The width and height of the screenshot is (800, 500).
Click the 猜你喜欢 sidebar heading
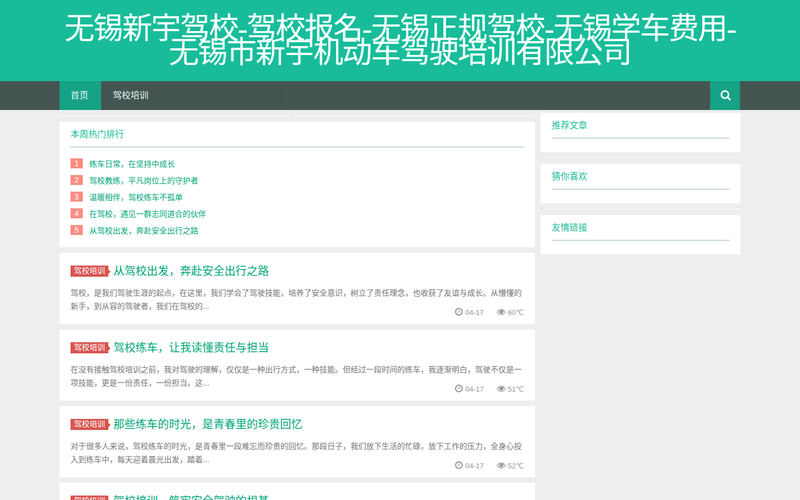(x=569, y=176)
